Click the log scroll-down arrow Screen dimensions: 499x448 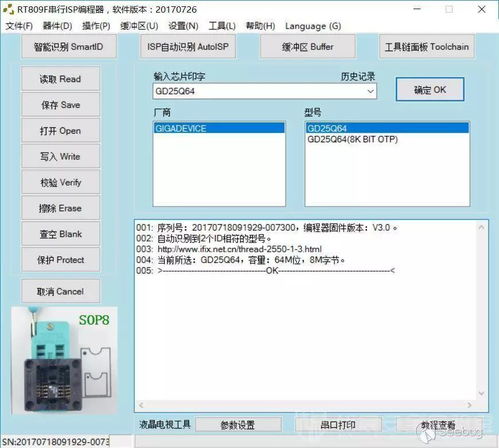(x=481, y=393)
